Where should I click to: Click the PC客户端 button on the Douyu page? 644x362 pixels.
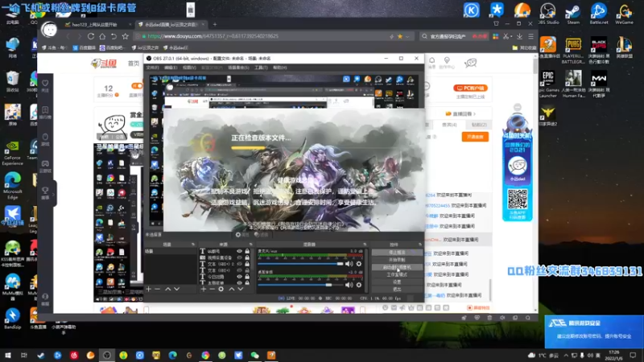tap(471, 88)
